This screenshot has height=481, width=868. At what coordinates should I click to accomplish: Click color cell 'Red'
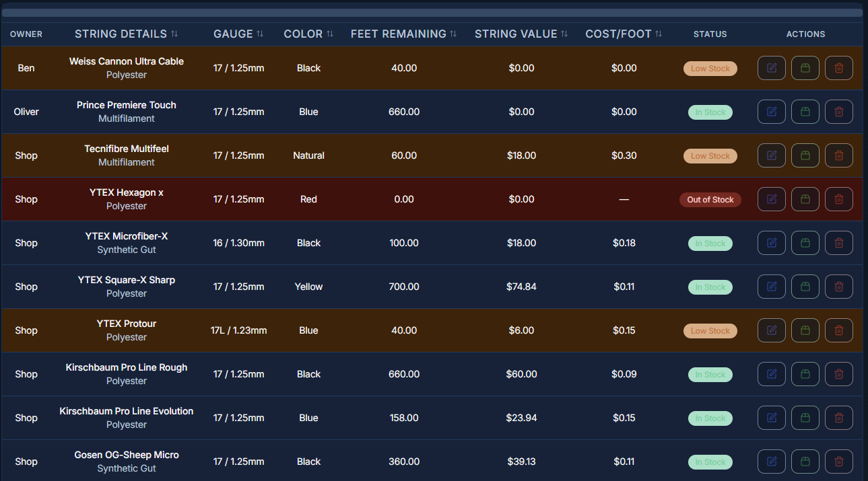point(308,199)
